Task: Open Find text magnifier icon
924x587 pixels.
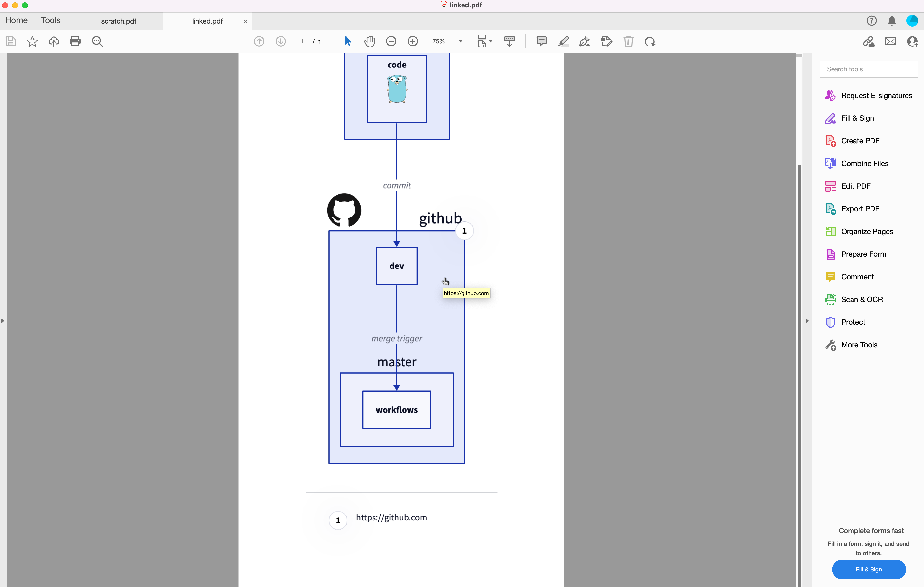Action: (x=97, y=41)
